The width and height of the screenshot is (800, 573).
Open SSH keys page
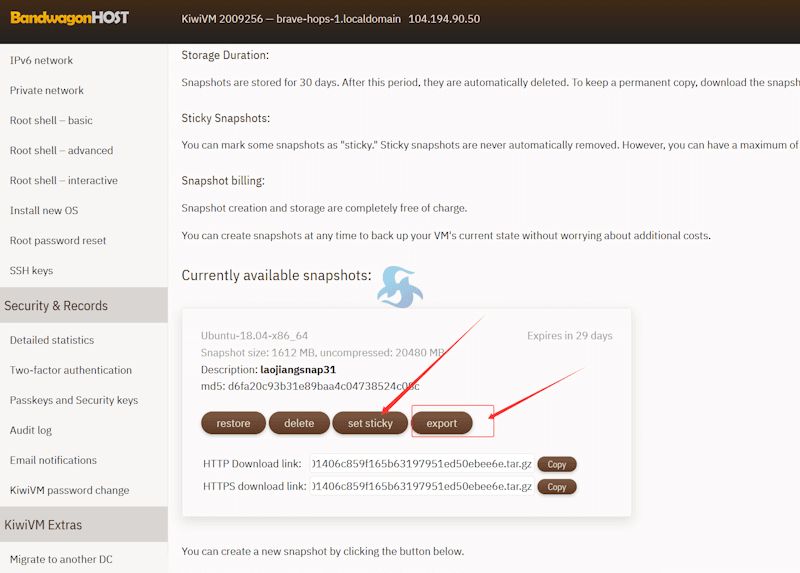click(x=31, y=271)
